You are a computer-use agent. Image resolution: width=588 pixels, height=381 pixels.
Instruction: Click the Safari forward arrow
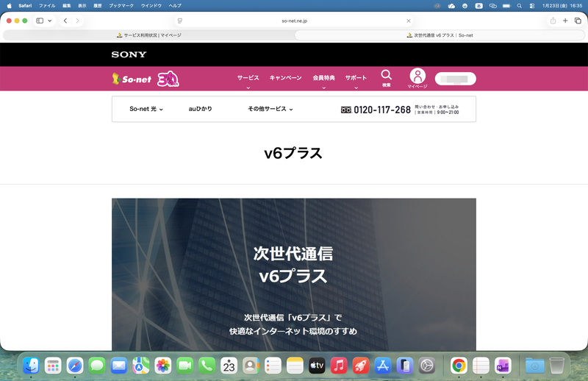(x=77, y=21)
